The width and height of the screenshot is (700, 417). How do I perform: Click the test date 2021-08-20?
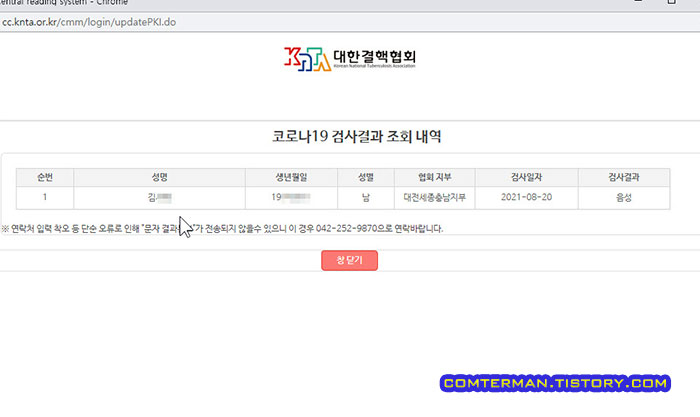click(x=526, y=197)
